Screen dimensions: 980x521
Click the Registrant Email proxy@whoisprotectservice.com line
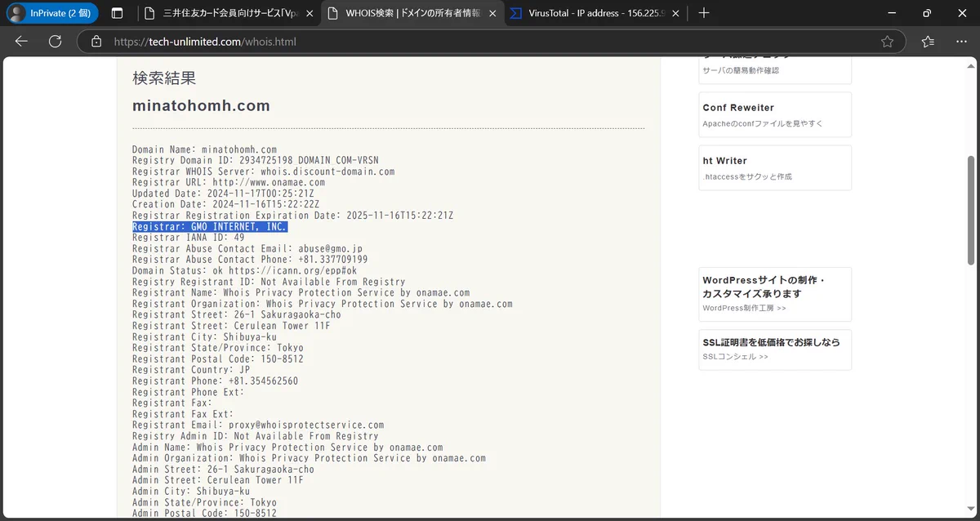coord(258,425)
